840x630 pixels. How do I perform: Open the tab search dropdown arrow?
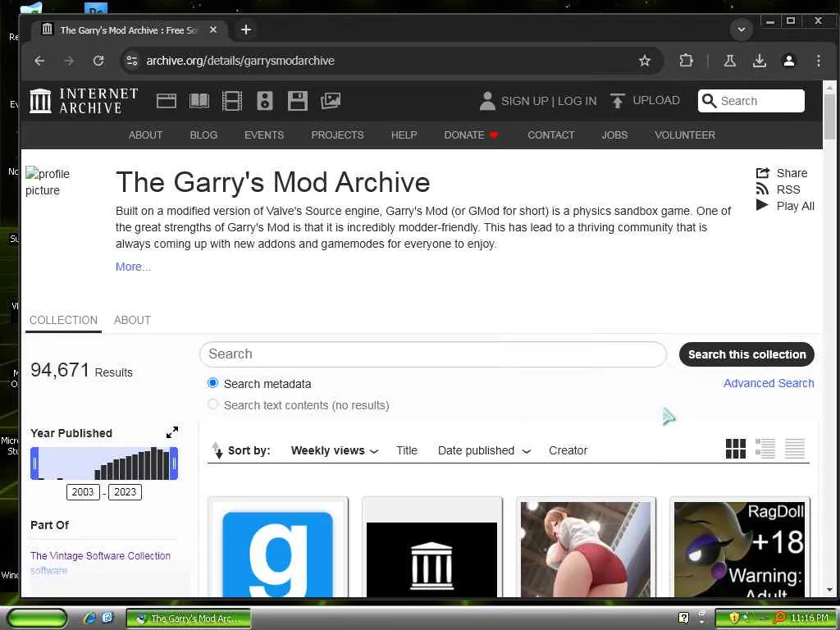coord(742,30)
